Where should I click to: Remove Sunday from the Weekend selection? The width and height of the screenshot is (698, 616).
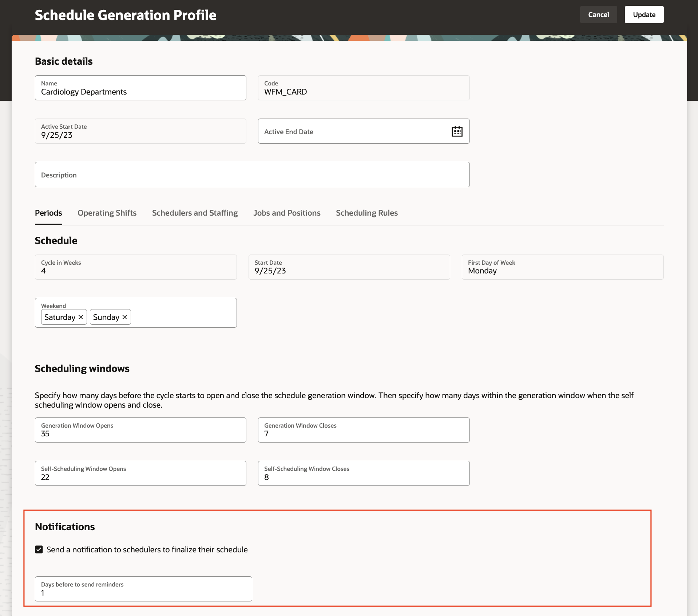pos(124,317)
